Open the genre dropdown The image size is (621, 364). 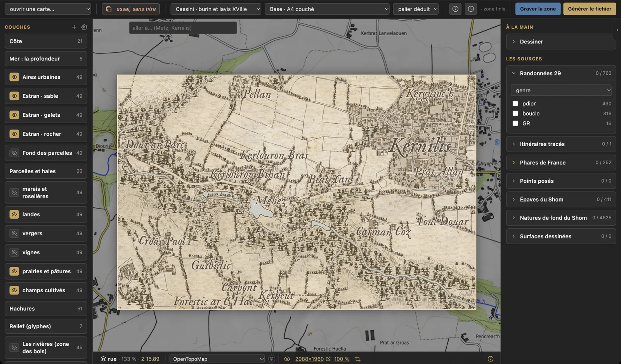[x=561, y=90]
